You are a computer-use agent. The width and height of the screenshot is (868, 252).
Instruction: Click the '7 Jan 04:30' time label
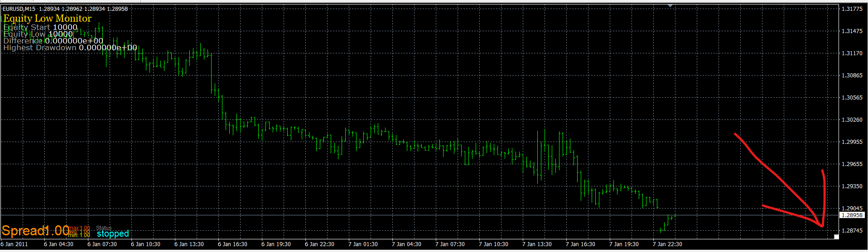[x=406, y=244]
